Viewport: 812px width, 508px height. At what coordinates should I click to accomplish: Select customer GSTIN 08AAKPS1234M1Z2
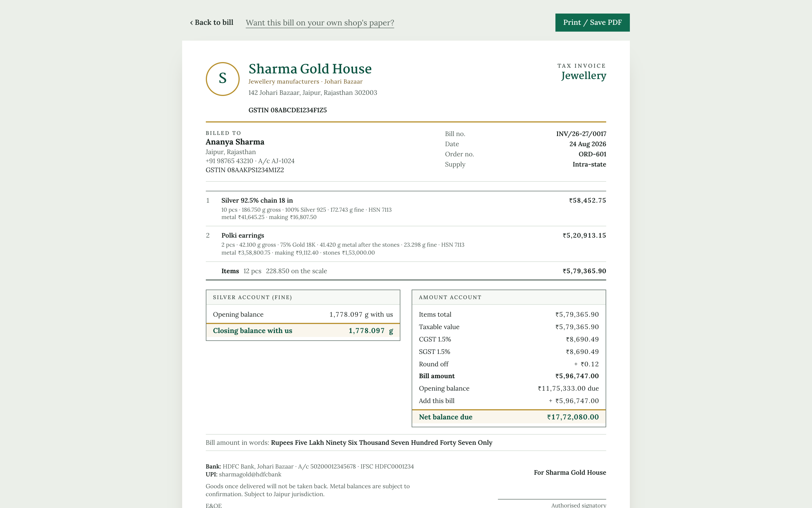(x=245, y=170)
